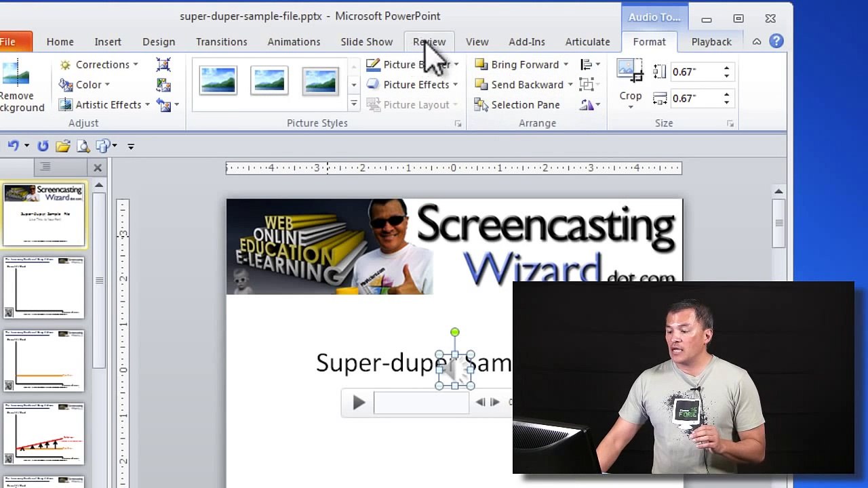Click the Remove Background icon

[x=15, y=73]
